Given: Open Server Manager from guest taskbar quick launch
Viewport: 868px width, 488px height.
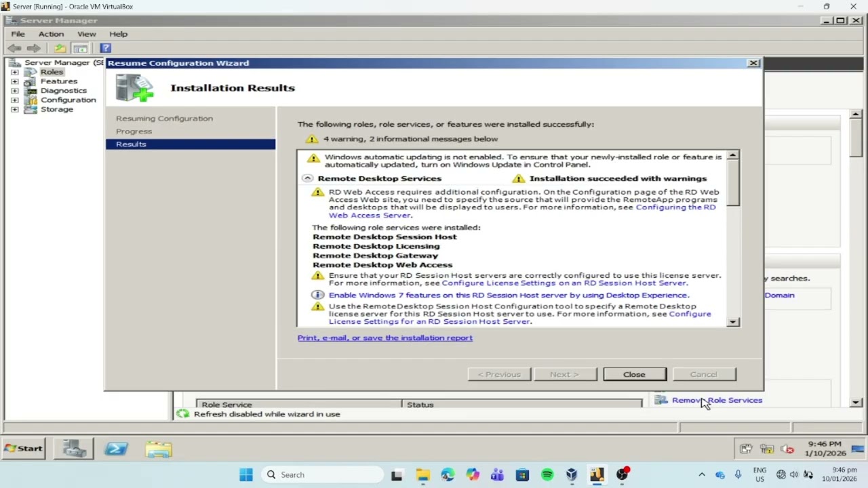Looking at the screenshot, I should 74,449.
